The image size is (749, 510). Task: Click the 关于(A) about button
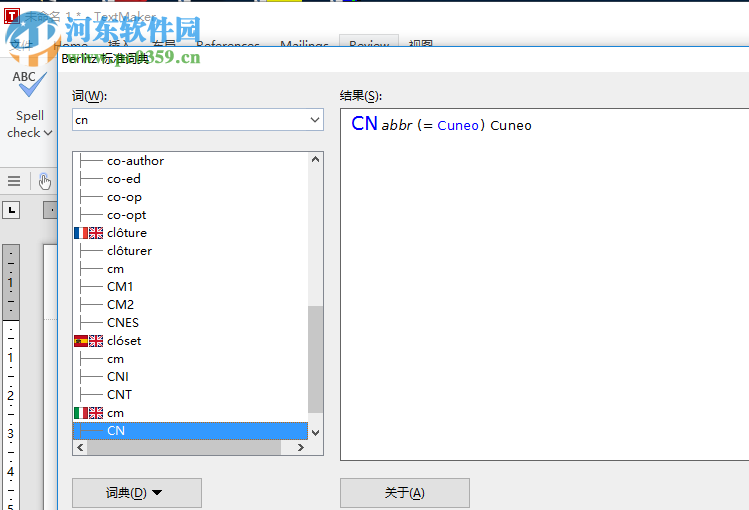(x=405, y=493)
